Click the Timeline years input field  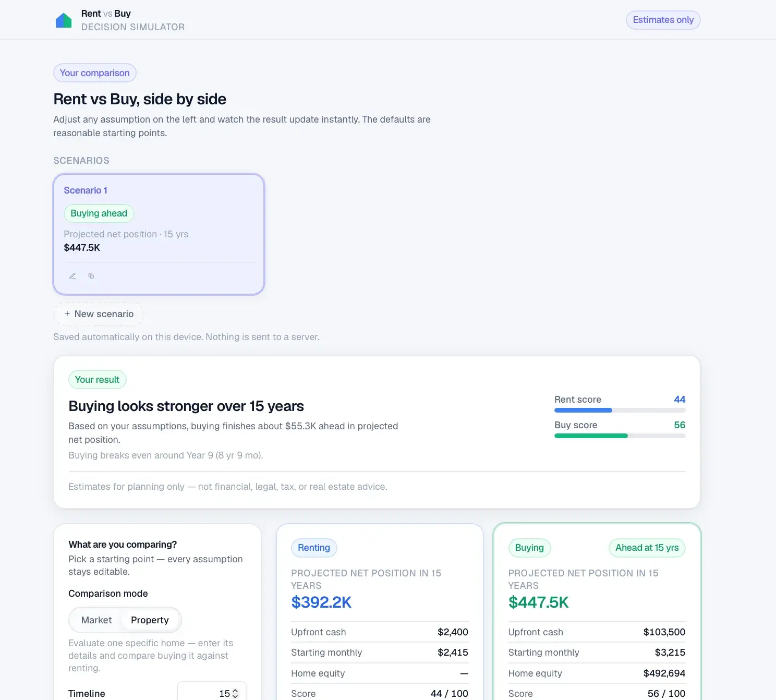point(212,693)
